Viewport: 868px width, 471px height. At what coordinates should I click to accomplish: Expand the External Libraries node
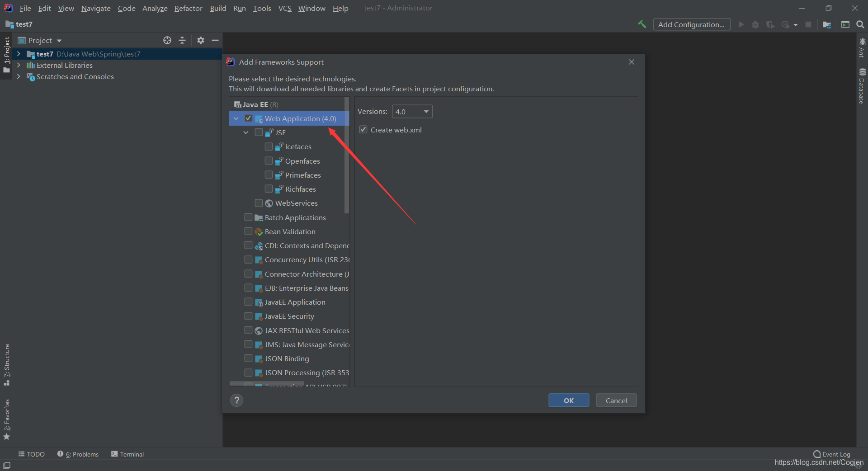click(19, 65)
